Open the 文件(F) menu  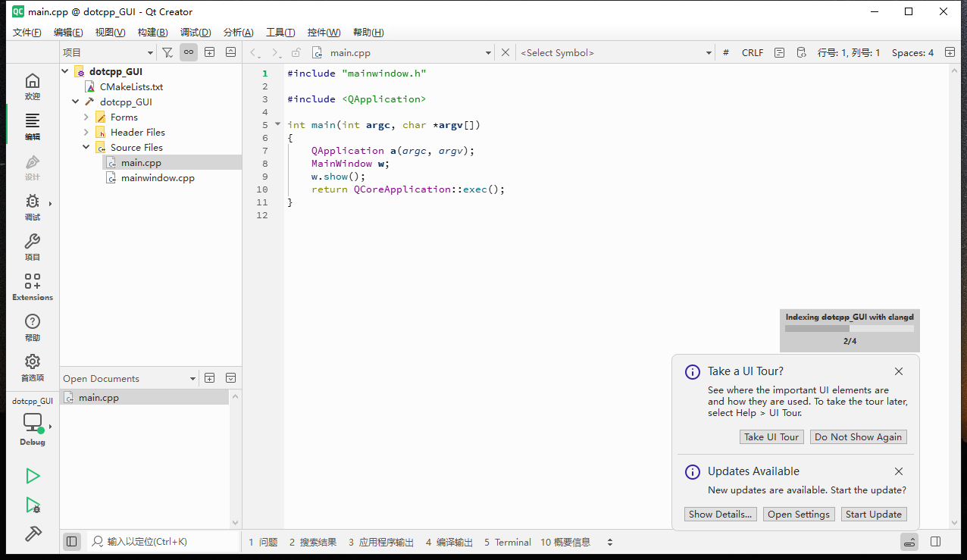tap(27, 33)
